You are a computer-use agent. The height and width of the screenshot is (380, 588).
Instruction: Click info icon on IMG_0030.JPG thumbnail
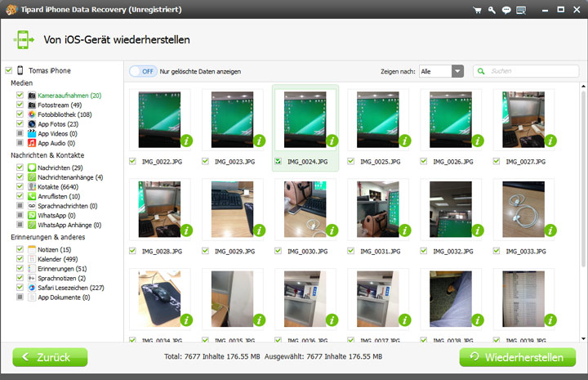[332, 230]
